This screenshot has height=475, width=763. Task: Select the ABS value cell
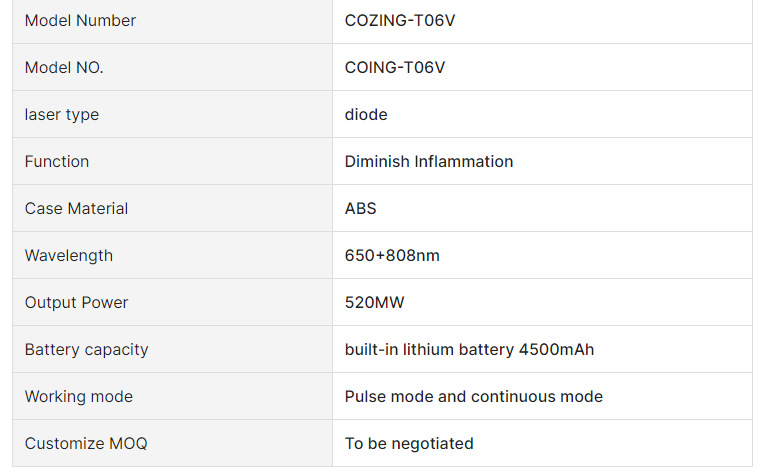click(x=361, y=209)
